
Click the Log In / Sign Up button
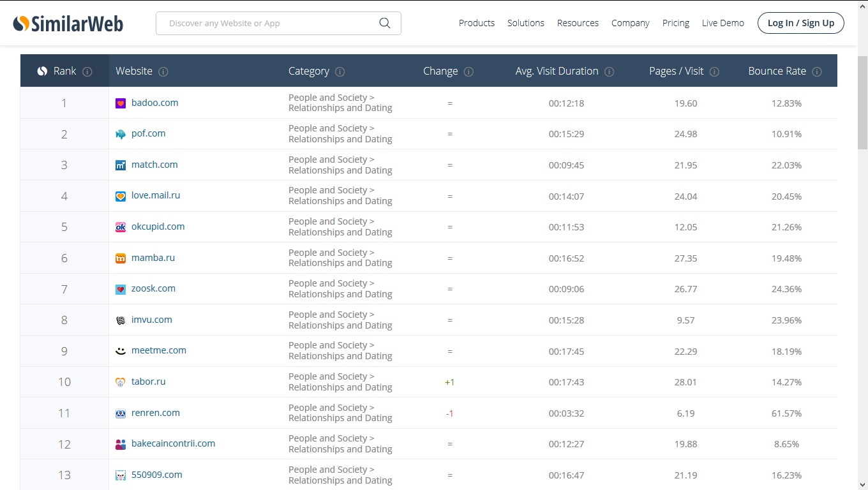[801, 23]
